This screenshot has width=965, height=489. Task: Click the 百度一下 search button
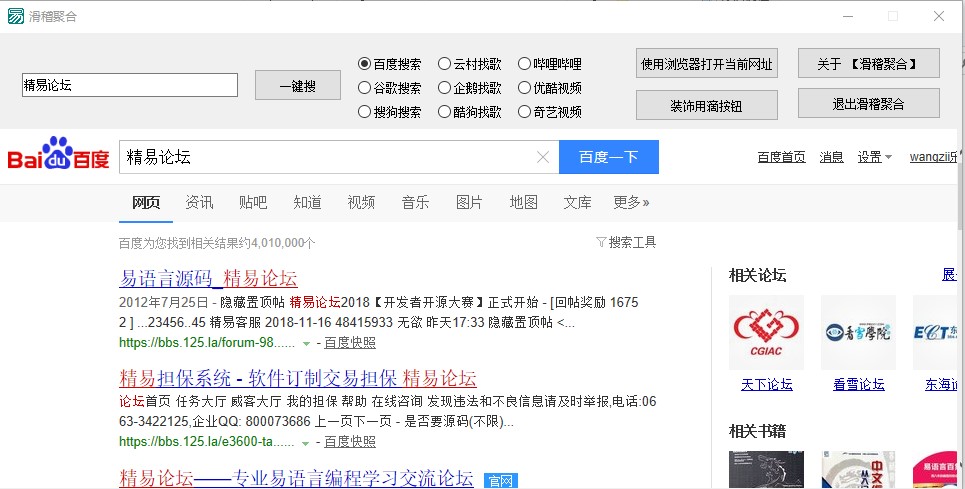click(609, 157)
